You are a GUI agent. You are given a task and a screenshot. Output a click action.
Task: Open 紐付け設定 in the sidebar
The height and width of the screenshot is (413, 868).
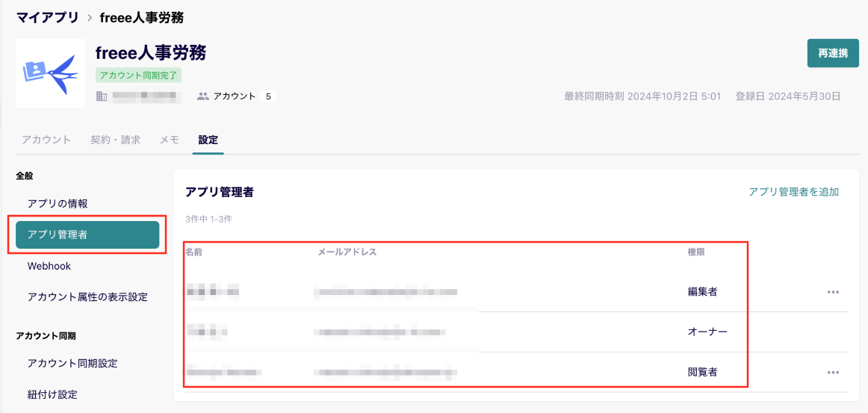pos(52,395)
